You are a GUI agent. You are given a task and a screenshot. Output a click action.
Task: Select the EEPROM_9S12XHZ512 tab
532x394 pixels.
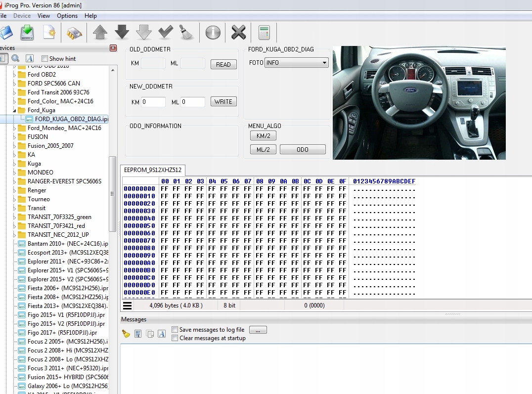(153, 170)
